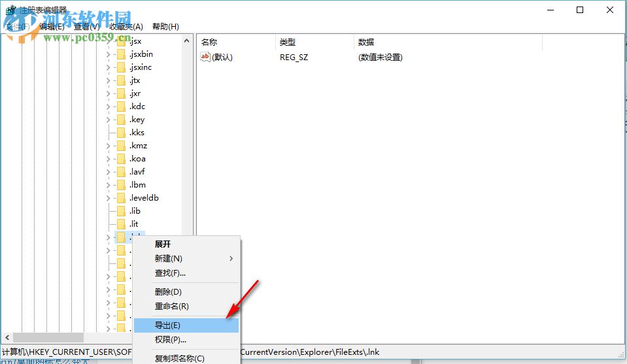Open the 新建(N) submenu
627x364 pixels.
(186, 259)
